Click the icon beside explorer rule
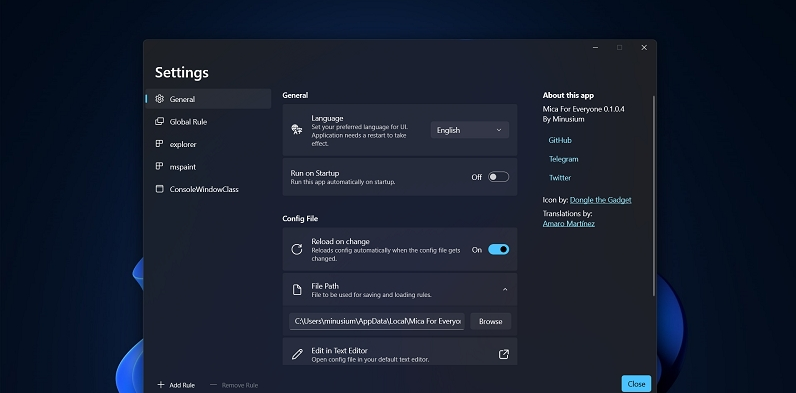 coord(159,144)
